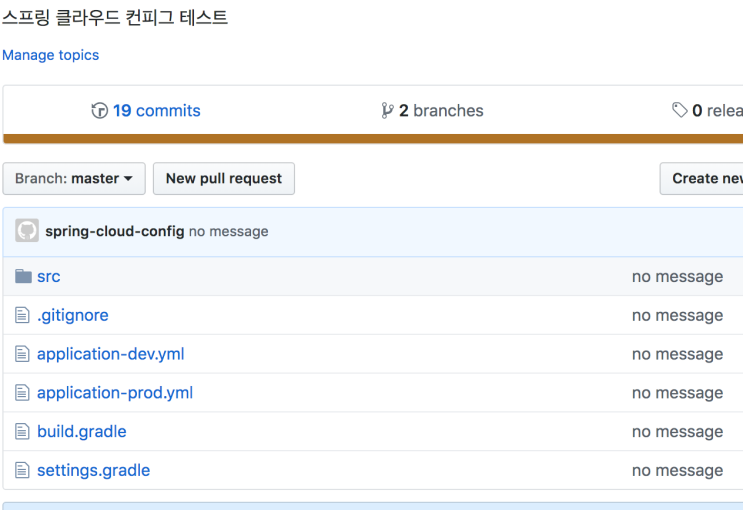The height and width of the screenshot is (510, 743).
Task: Click the Korean repository description text
Action: click(x=115, y=18)
